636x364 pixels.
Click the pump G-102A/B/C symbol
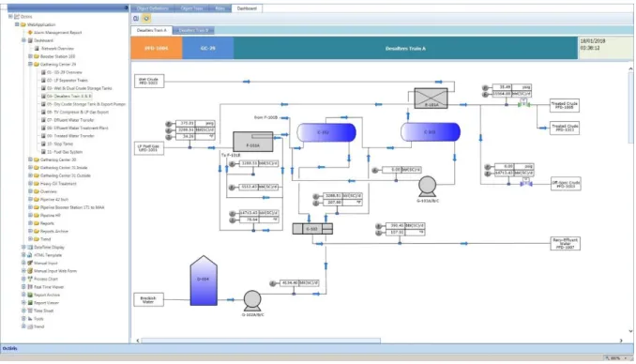tap(252, 301)
